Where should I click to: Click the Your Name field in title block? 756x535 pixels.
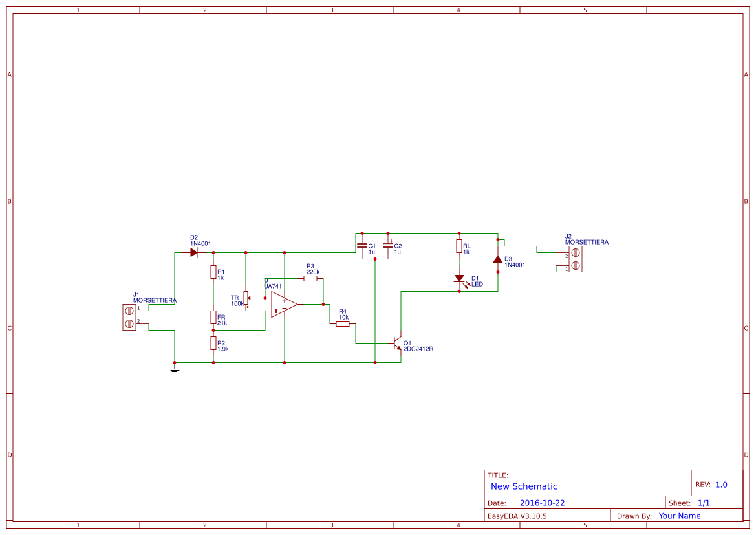(x=679, y=516)
